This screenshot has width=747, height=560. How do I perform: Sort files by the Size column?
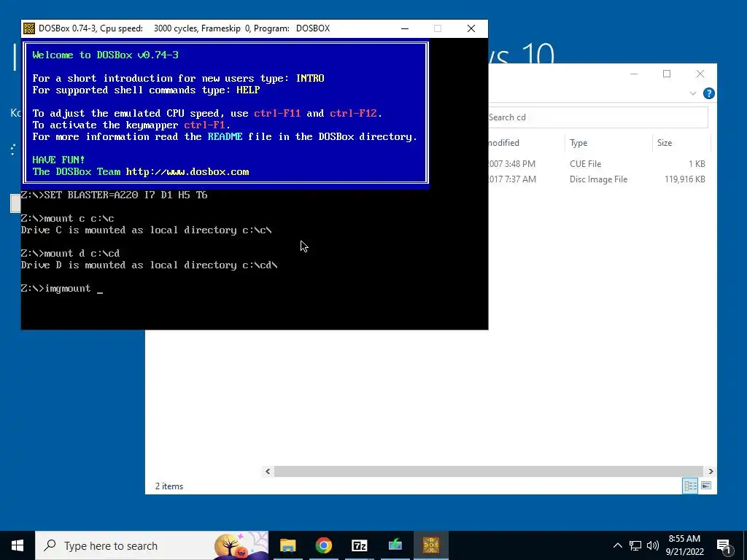(x=681, y=143)
